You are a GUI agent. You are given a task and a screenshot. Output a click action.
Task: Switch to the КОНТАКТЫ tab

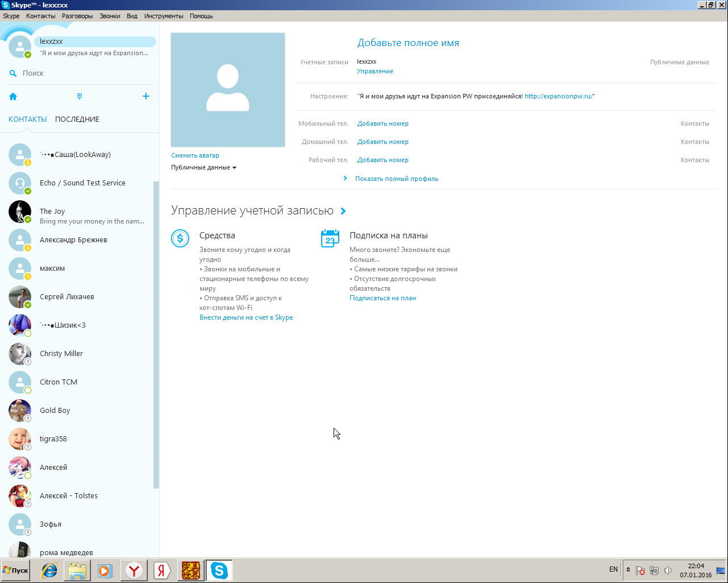coord(27,119)
